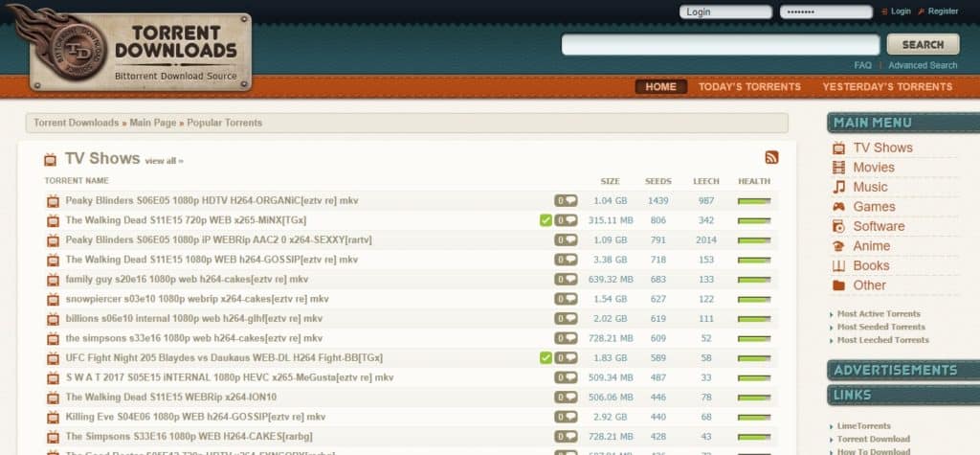980x455 pixels.
Task: Open Peaky Blinders S06E05 ORGANiC torrent
Action: click(x=212, y=201)
